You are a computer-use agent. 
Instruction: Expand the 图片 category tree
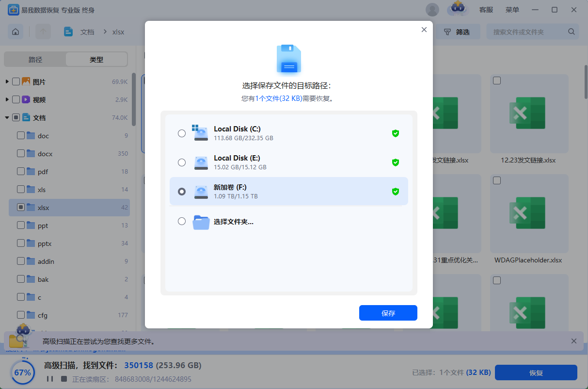(x=7, y=81)
